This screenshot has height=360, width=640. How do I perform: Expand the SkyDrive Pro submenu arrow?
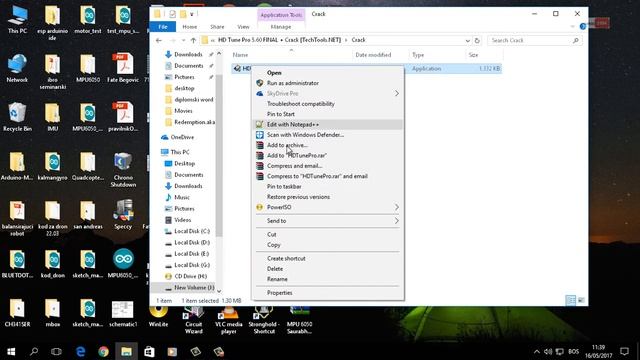click(396, 93)
